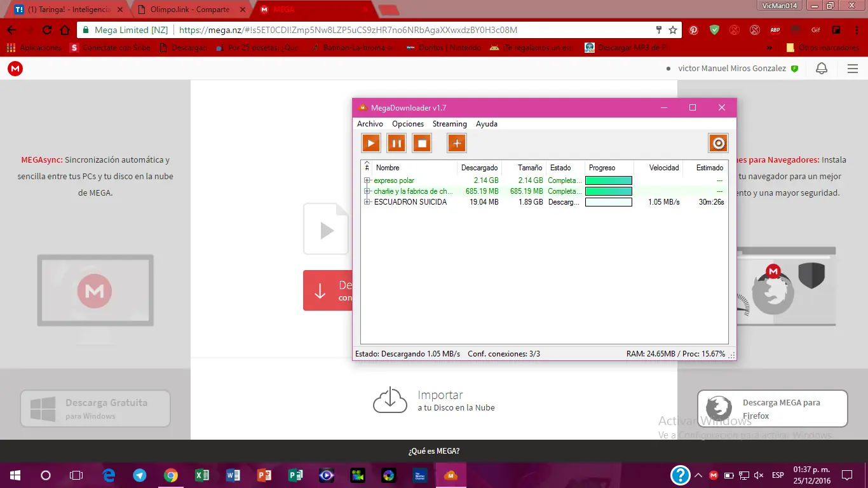This screenshot has width=868, height=488.
Task: Click 'Descarga Gratuita para Windows' button
Action: [x=95, y=409]
